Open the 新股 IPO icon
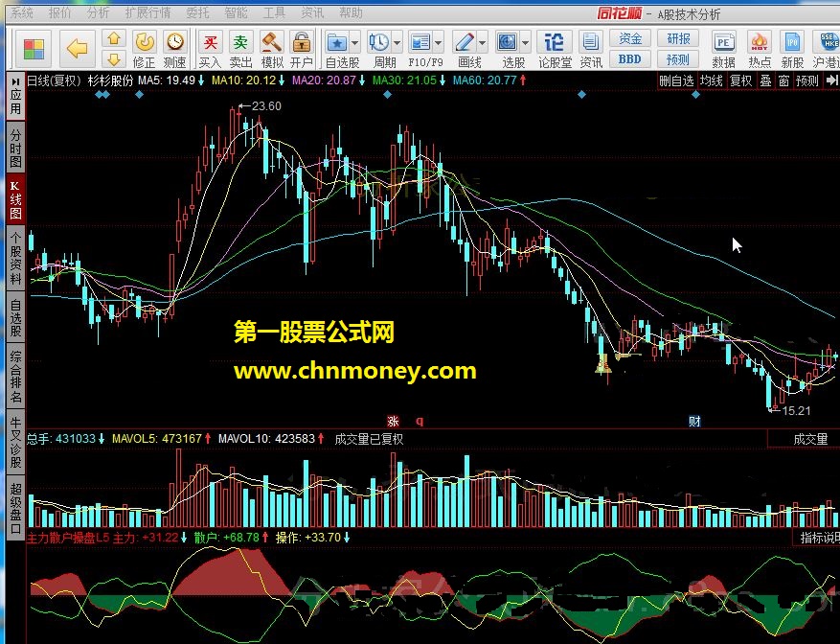 click(792, 50)
